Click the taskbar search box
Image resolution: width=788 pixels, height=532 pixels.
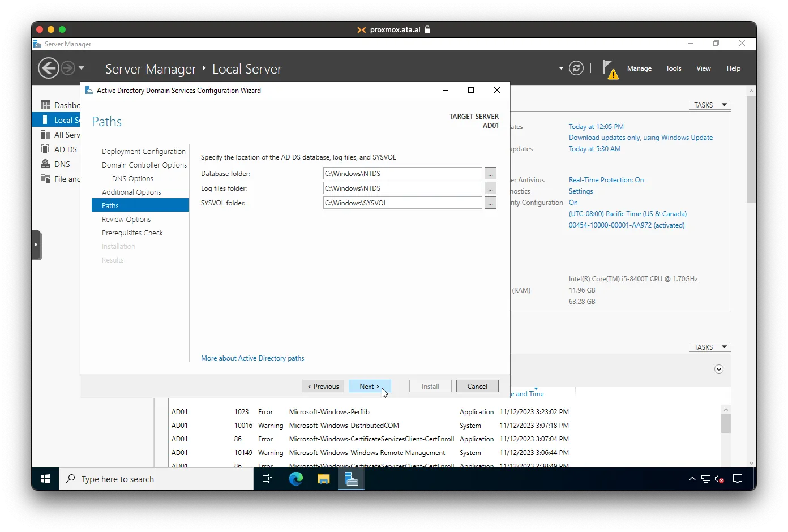click(x=156, y=479)
